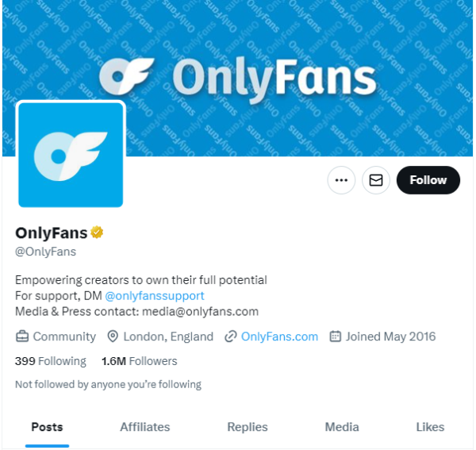Click the calendar Joined icon
Image resolution: width=476 pixels, height=450 pixels.
[335, 337]
